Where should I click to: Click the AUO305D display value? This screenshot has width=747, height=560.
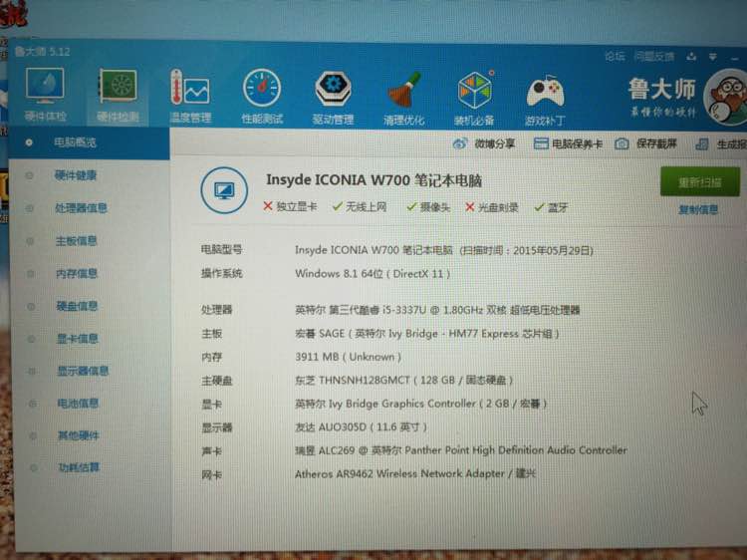(361, 426)
